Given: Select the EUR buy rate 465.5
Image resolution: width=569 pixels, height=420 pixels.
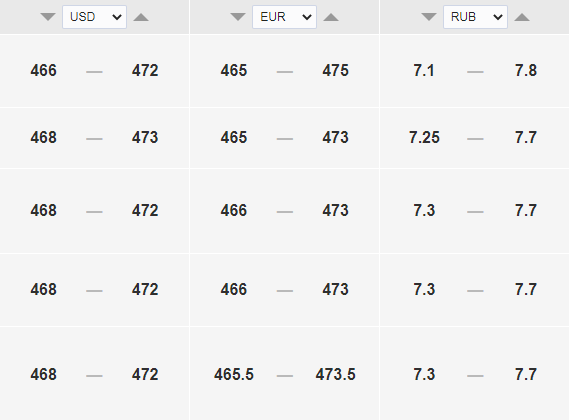Looking at the screenshot, I should pyautogui.click(x=234, y=375).
